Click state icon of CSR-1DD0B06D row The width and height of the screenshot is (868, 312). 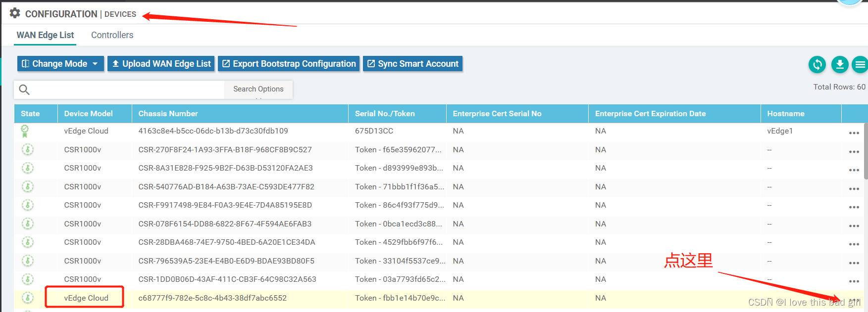coord(28,279)
